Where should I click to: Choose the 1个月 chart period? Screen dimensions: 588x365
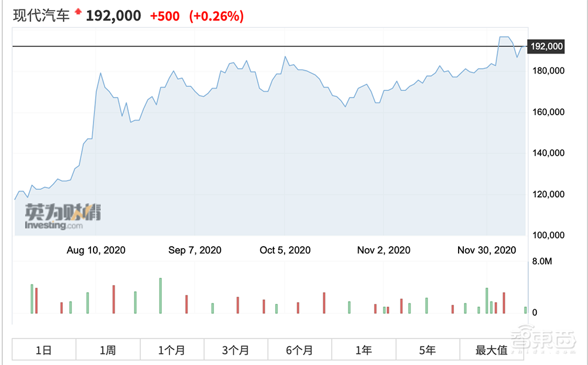tap(172, 350)
